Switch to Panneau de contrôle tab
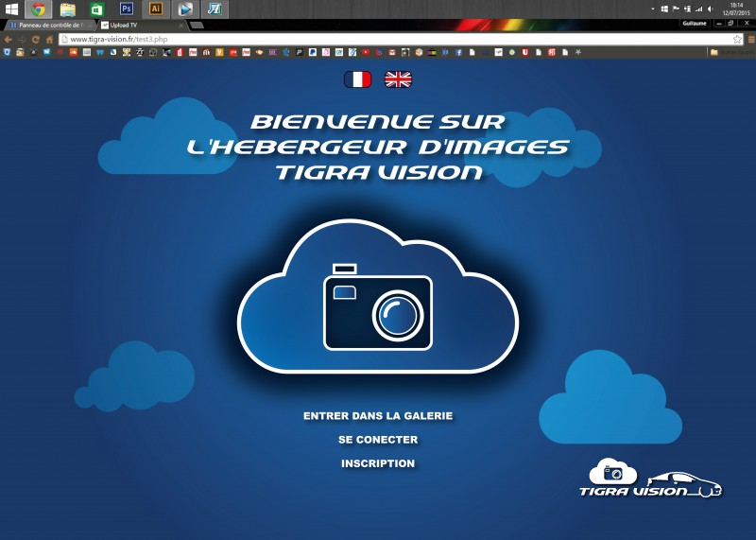 pos(47,26)
